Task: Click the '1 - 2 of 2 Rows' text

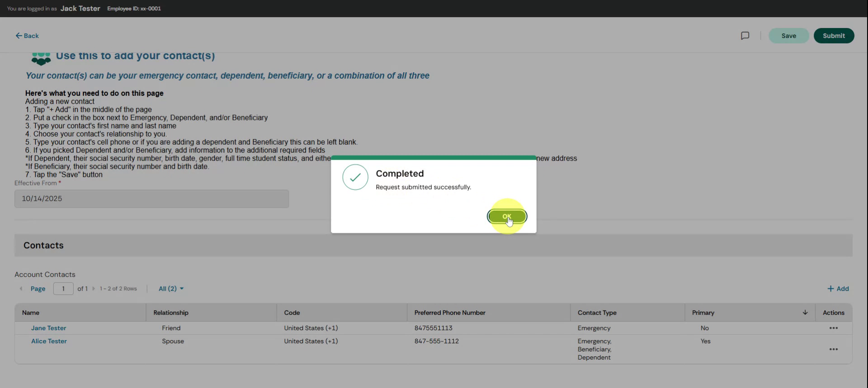Action: coord(118,289)
